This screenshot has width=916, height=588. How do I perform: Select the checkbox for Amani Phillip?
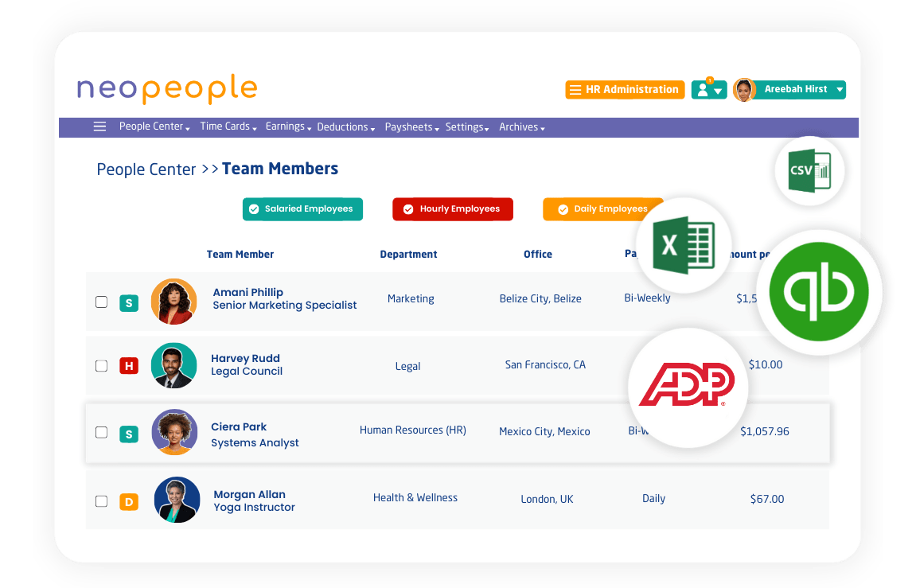pyautogui.click(x=102, y=302)
